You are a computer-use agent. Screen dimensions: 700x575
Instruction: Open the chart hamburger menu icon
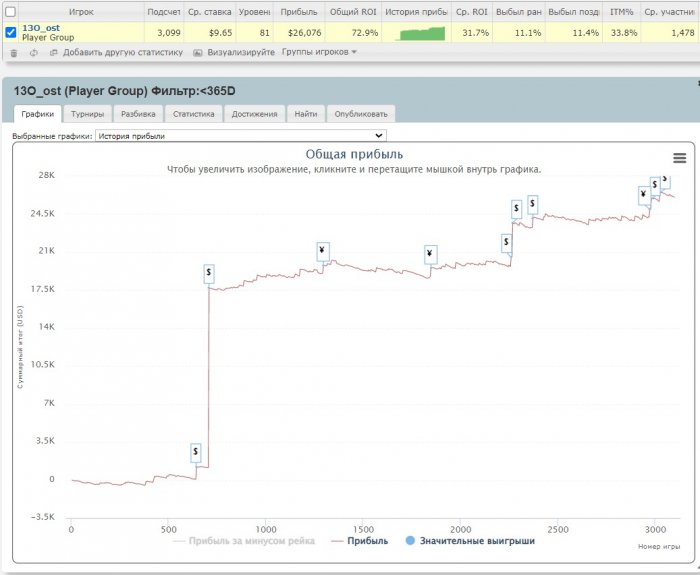(679, 158)
